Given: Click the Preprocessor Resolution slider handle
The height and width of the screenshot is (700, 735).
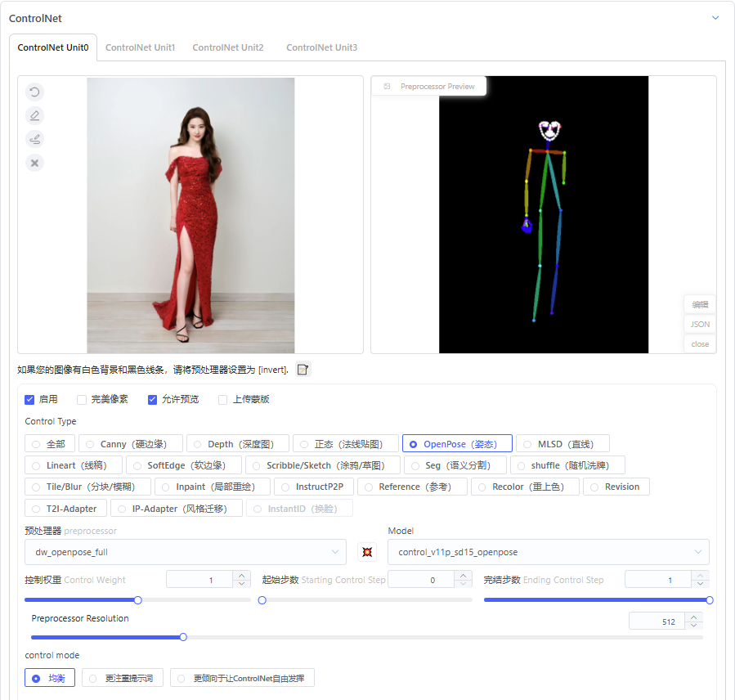Looking at the screenshot, I should (183, 637).
